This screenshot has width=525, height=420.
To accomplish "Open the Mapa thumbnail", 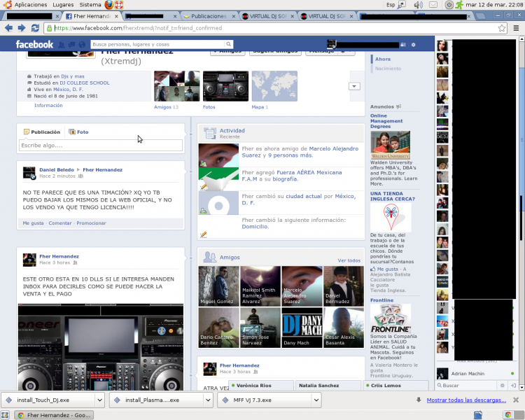I will click(x=274, y=86).
